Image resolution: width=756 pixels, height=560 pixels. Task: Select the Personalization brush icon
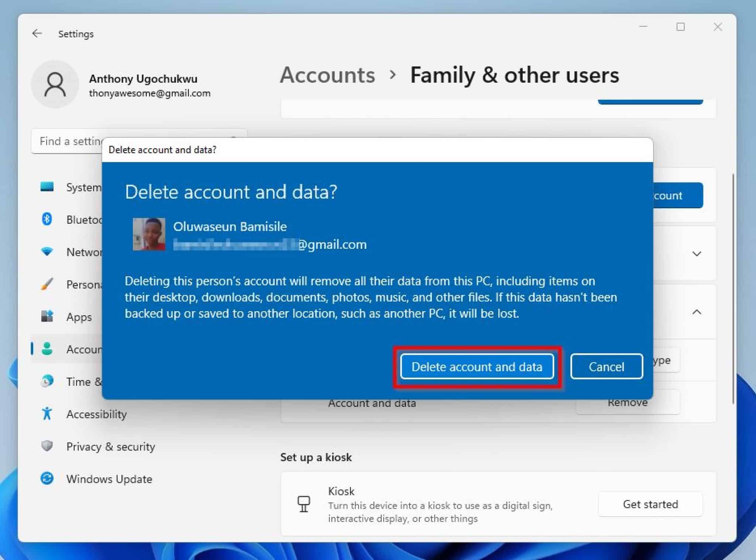(47, 284)
